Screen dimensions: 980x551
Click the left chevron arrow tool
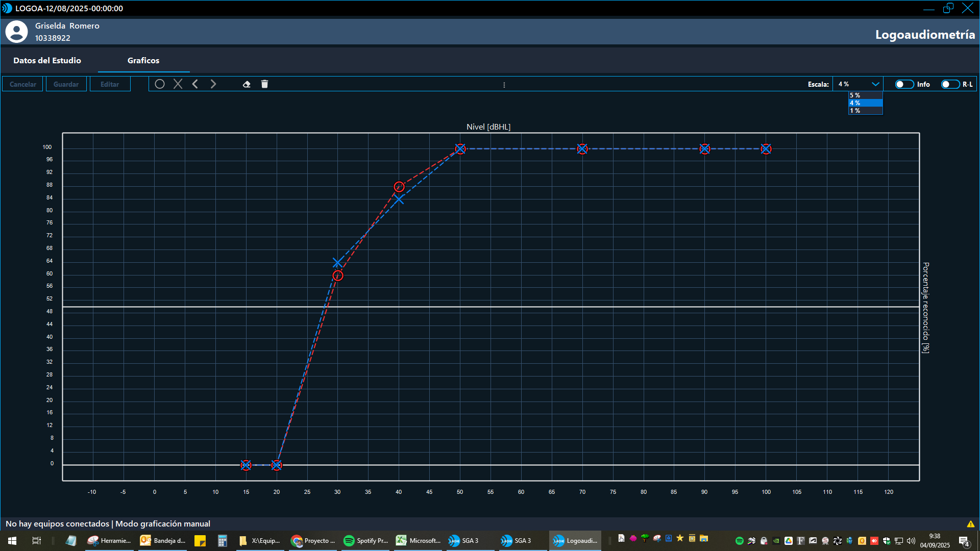coord(195,84)
